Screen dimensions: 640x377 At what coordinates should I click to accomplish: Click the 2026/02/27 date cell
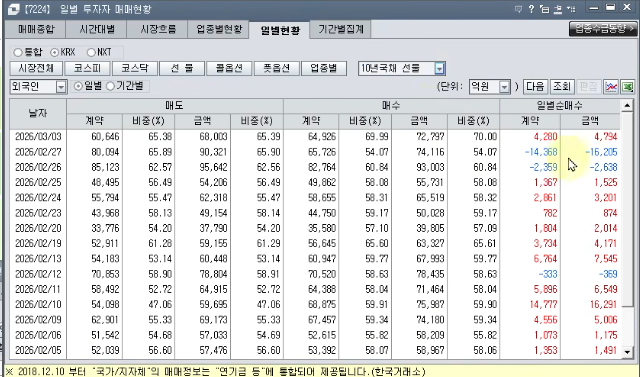[38, 152]
